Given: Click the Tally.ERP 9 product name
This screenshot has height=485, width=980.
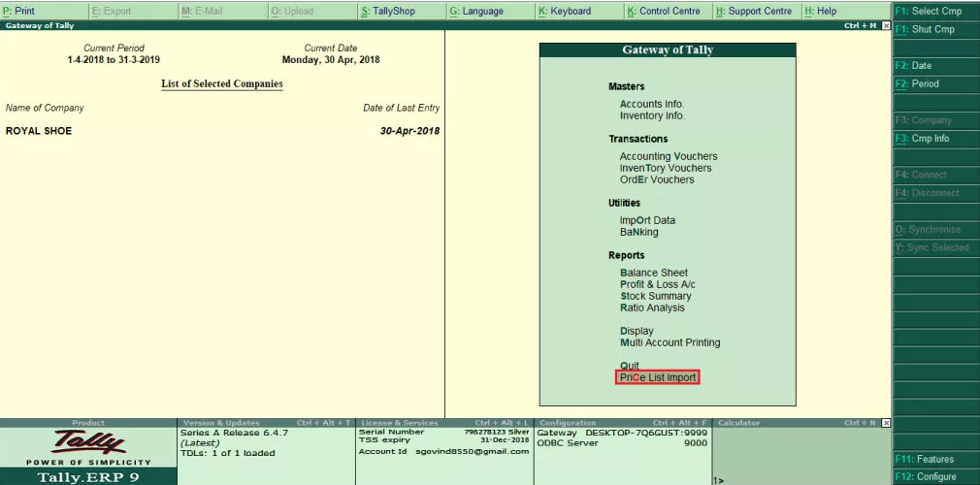Looking at the screenshot, I should point(88,477).
